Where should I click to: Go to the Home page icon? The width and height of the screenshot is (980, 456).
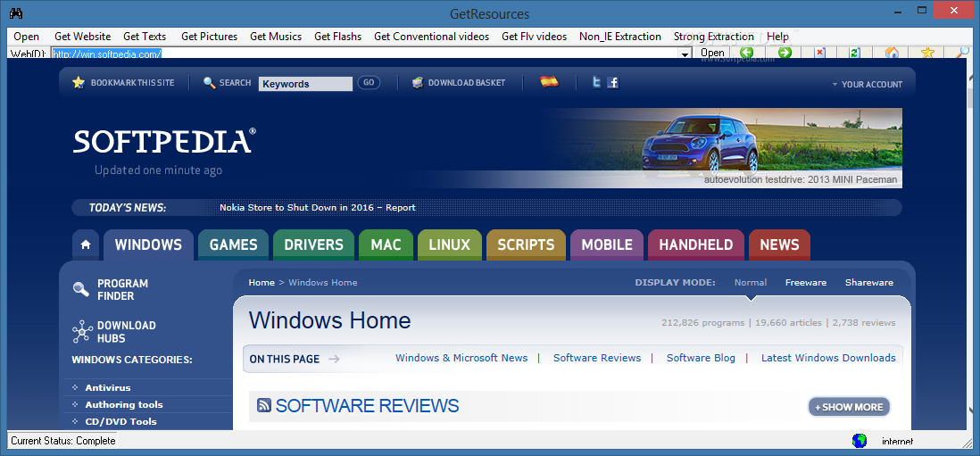(x=893, y=53)
